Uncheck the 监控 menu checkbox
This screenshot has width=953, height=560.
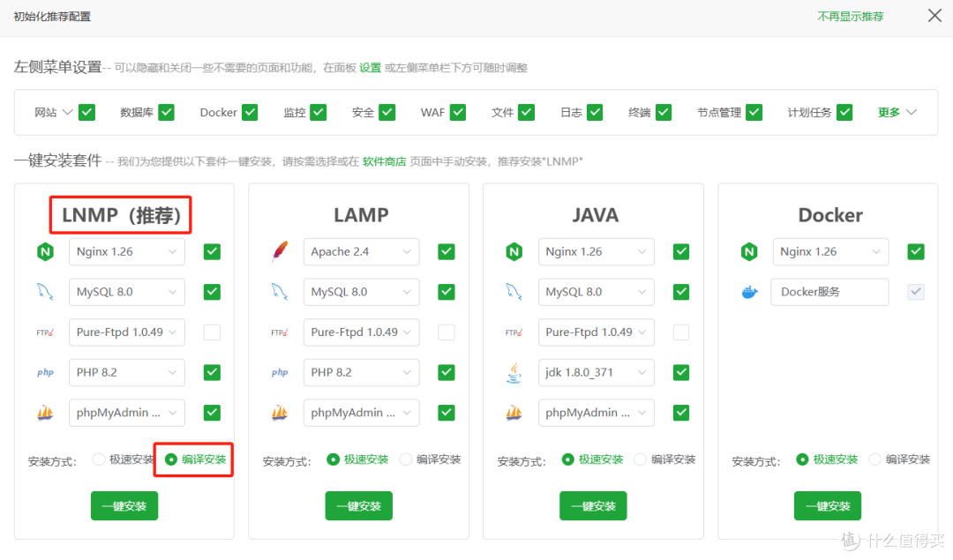[318, 112]
